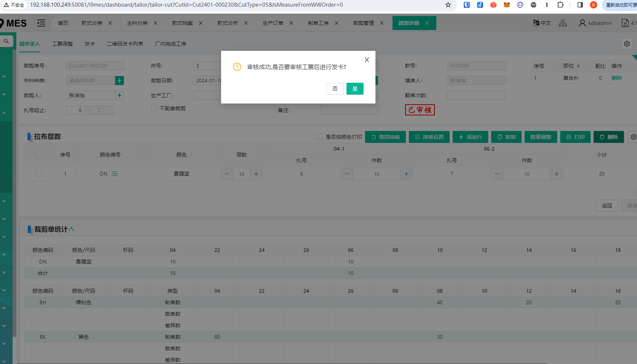Add a new 部位 with the plus icon

[578, 66]
